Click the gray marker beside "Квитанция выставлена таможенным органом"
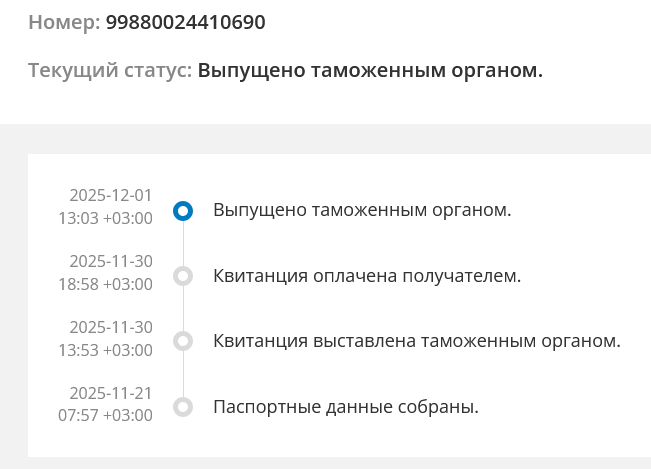Screen dimensions: 651x469 [182, 341]
